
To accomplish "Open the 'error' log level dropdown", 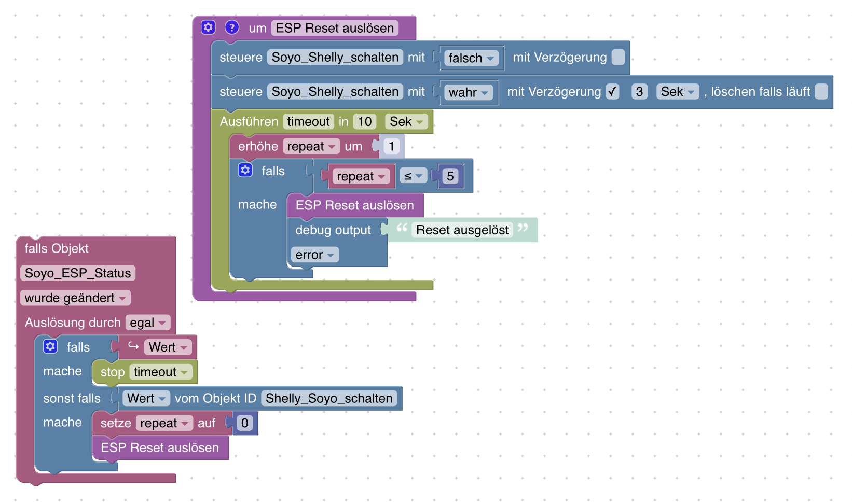I will pyautogui.click(x=315, y=255).
